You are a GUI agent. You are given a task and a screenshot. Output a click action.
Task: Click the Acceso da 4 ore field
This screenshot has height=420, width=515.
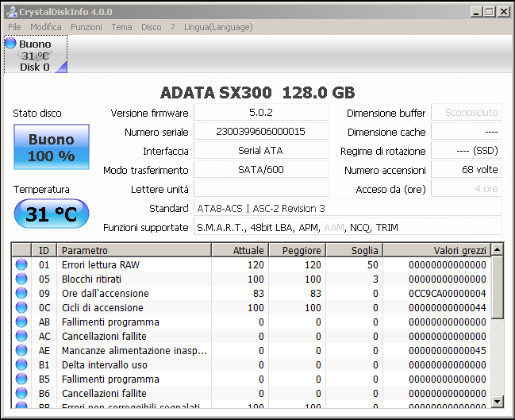(x=467, y=189)
